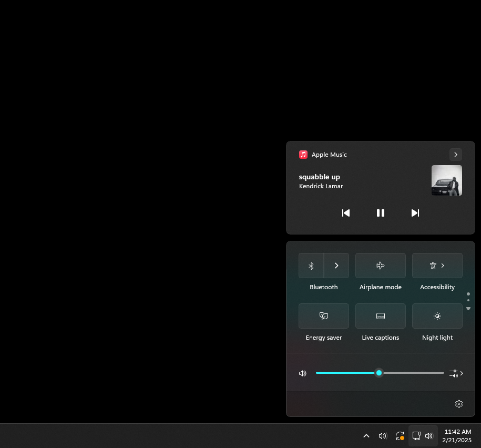Click the Night light label

click(x=437, y=338)
